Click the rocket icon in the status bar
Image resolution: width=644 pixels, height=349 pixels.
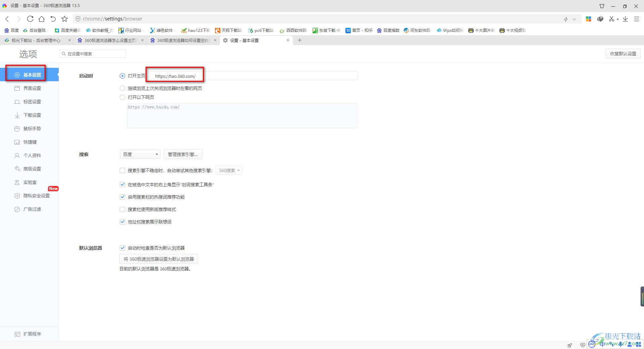(570, 345)
